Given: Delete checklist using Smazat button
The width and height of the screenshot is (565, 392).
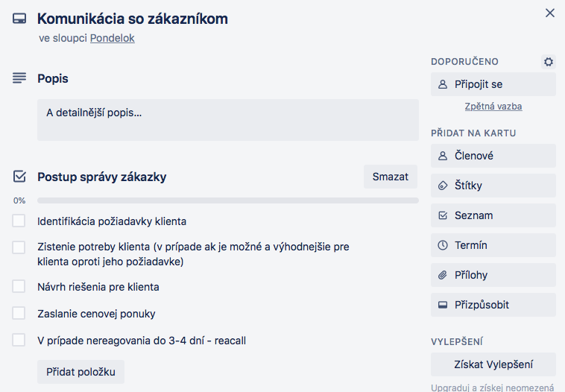Looking at the screenshot, I should [x=391, y=177].
